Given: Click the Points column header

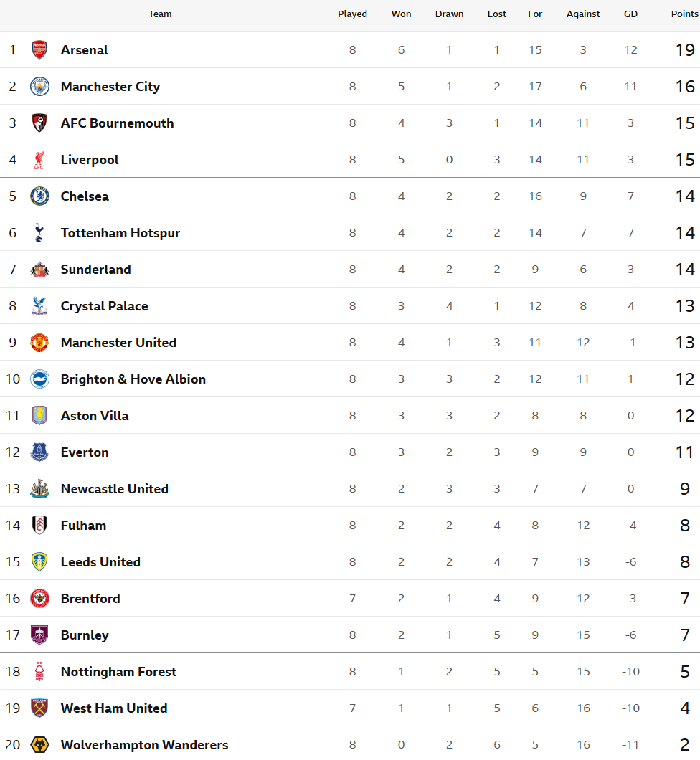Looking at the screenshot, I should pos(684,14).
